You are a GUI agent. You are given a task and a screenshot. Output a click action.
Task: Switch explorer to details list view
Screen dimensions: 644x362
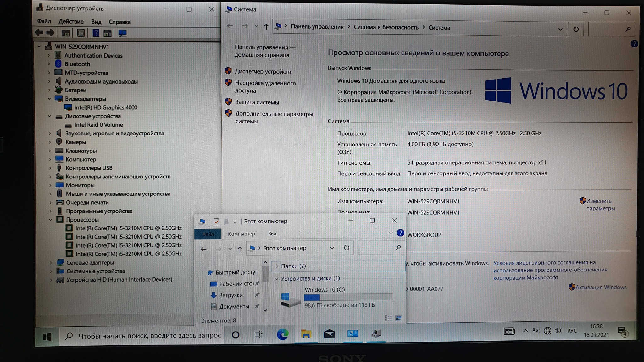click(x=388, y=319)
